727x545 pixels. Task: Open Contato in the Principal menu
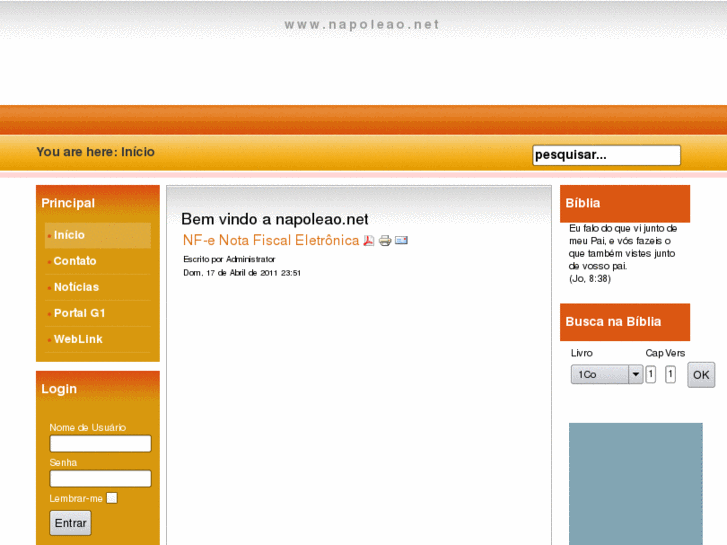tap(98, 261)
